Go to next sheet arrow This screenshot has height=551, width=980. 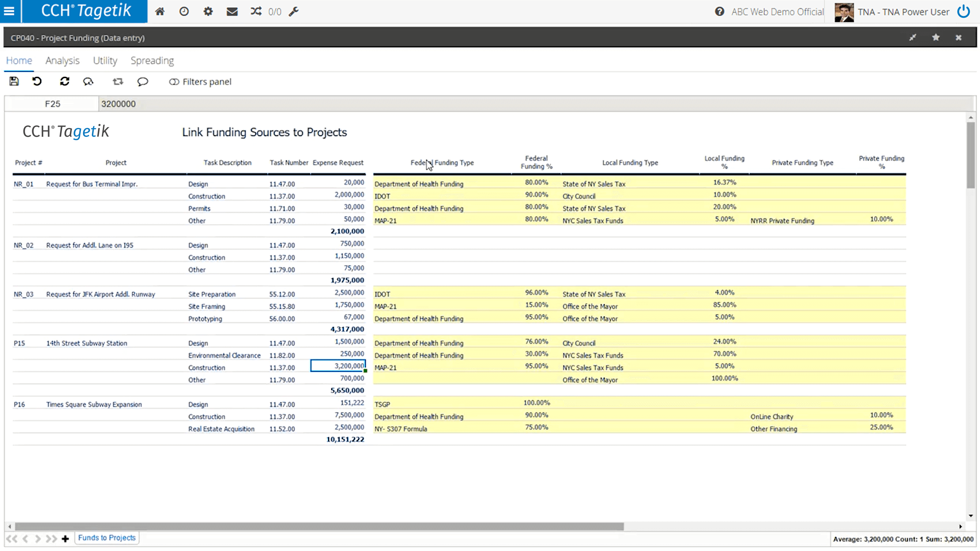pos(38,538)
